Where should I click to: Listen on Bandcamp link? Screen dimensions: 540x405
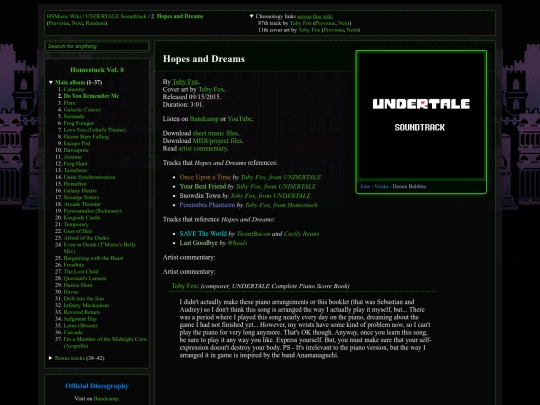click(x=204, y=119)
